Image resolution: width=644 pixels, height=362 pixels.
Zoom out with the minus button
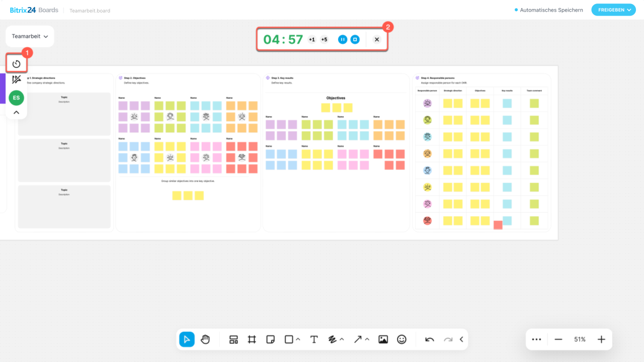558,339
